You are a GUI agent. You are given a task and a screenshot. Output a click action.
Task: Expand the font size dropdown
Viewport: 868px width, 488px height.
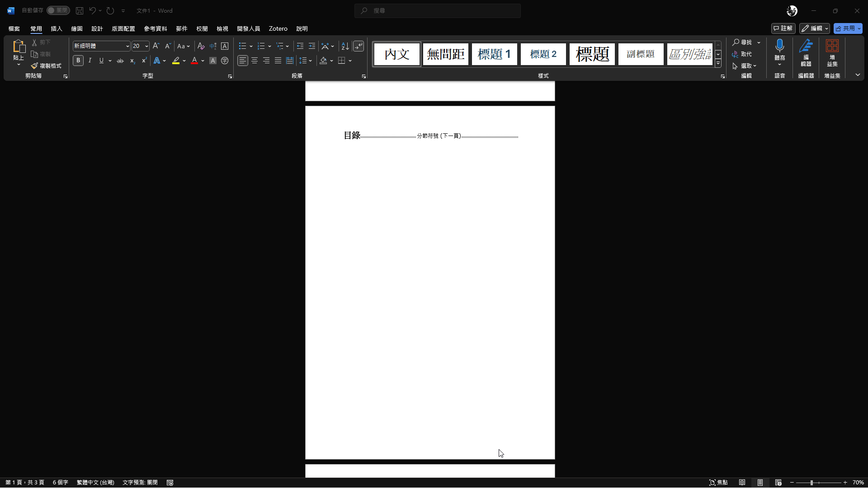146,46
